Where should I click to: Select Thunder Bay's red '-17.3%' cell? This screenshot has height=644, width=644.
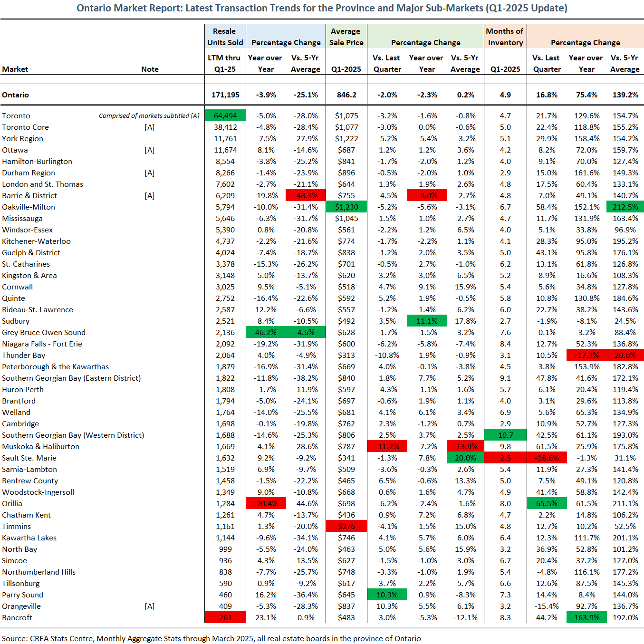586,355
